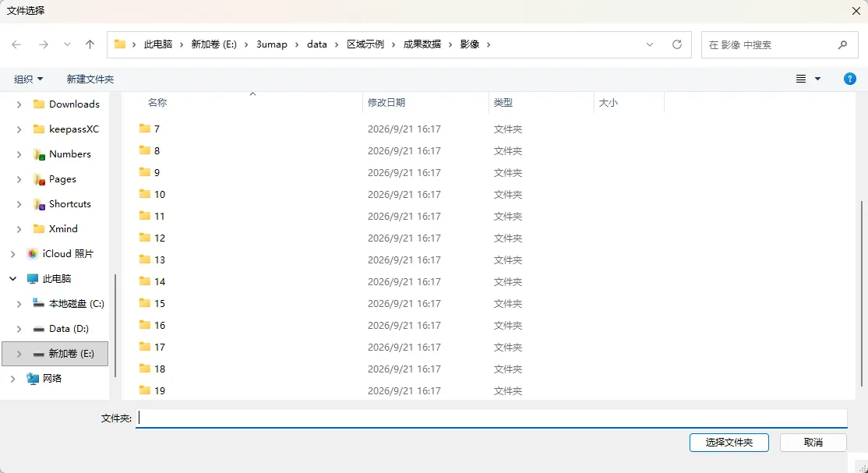This screenshot has height=473, width=868.
Task: Refresh the 影像 folder listing
Action: point(676,44)
